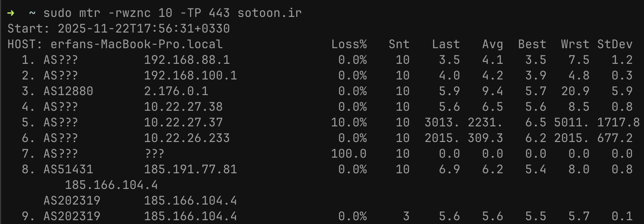Click the Best column header
Image resolution: width=644 pixels, height=224 pixels.
(532, 44)
